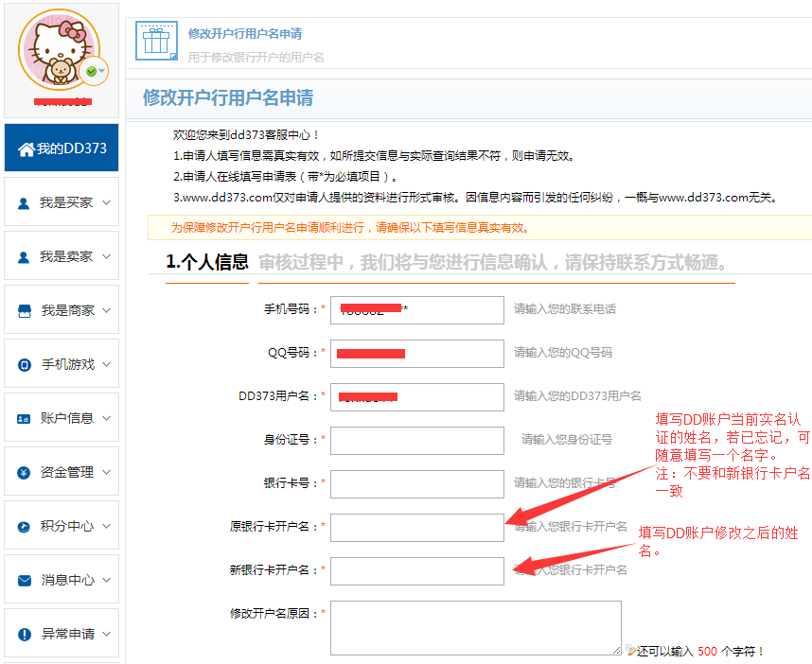
Task: Click the yen coin icon beside 资金管理
Action: [24, 473]
